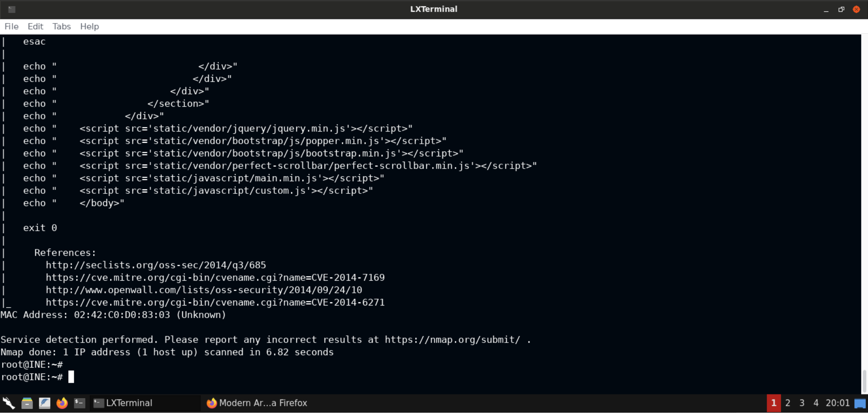
Task: Click the Firefox icon in the taskbar window button
Action: coord(212,403)
